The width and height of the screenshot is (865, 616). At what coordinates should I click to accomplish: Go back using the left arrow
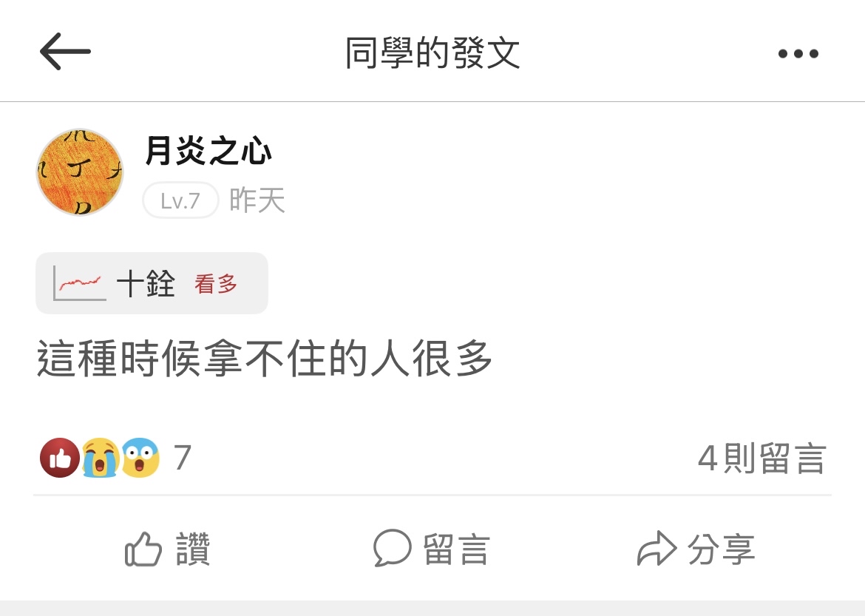tap(65, 51)
